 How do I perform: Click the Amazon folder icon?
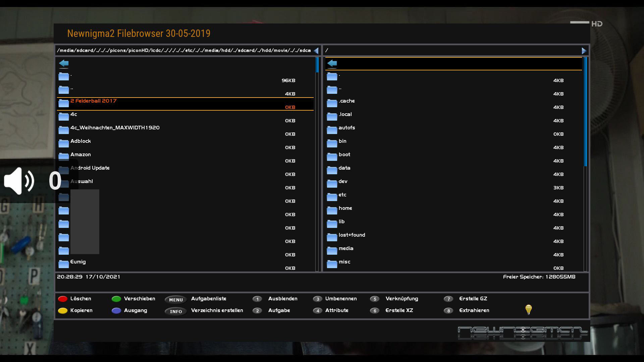[x=63, y=157]
